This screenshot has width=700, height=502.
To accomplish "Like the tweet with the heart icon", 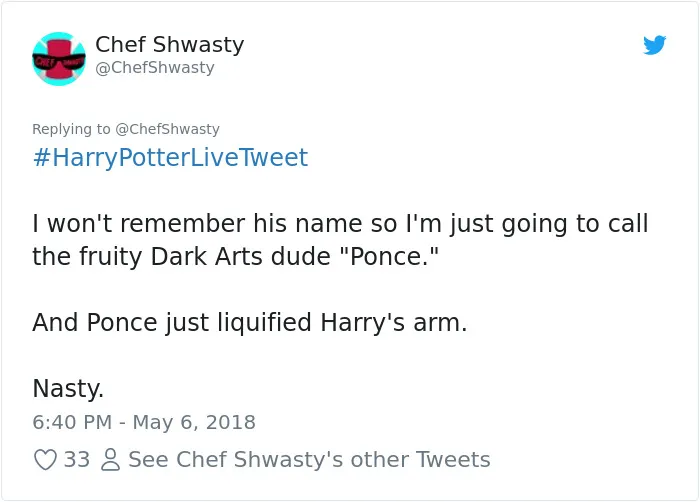I will point(46,460).
